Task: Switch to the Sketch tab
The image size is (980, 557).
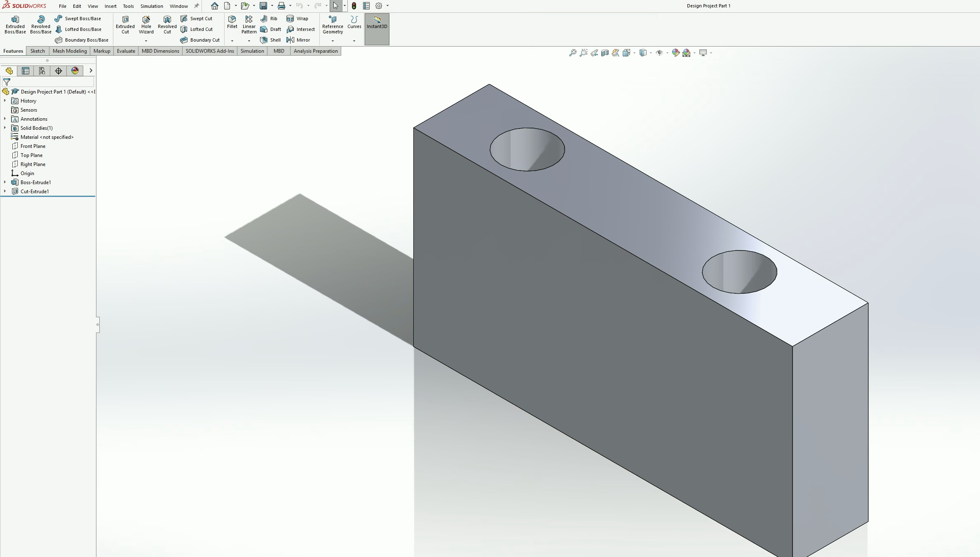Action: tap(38, 51)
